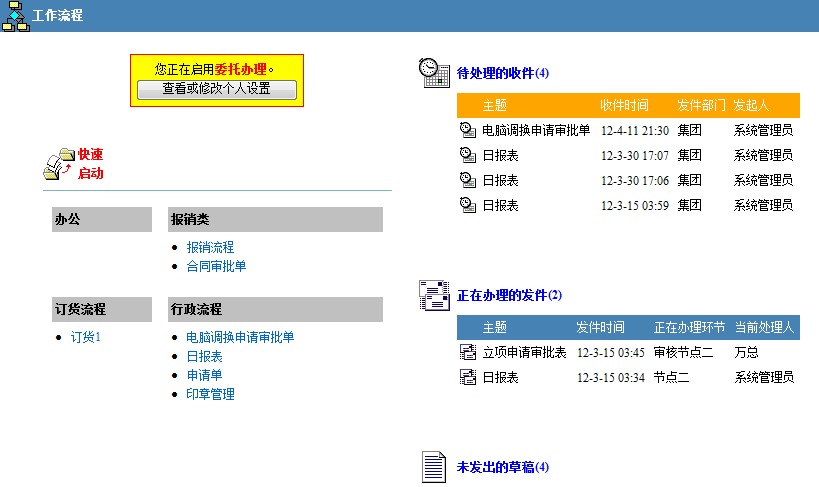The image size is (819, 487).
Task: Open 印章管理 under 行政流程
Action: pos(210,394)
